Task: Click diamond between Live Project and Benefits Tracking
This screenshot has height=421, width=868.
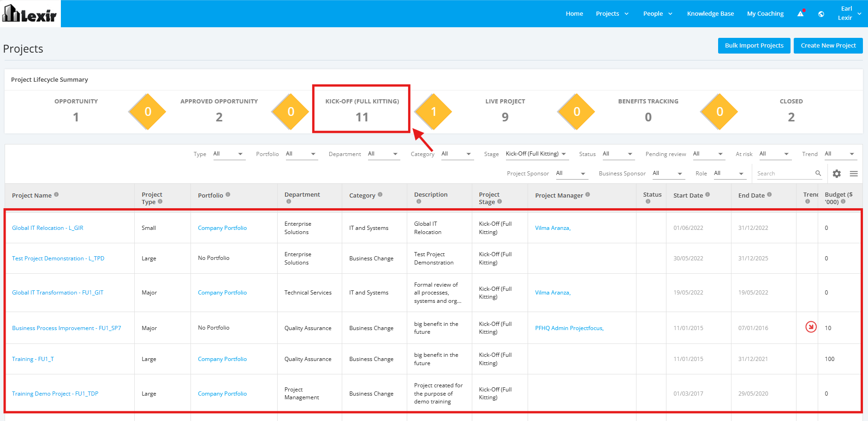Action: point(577,112)
